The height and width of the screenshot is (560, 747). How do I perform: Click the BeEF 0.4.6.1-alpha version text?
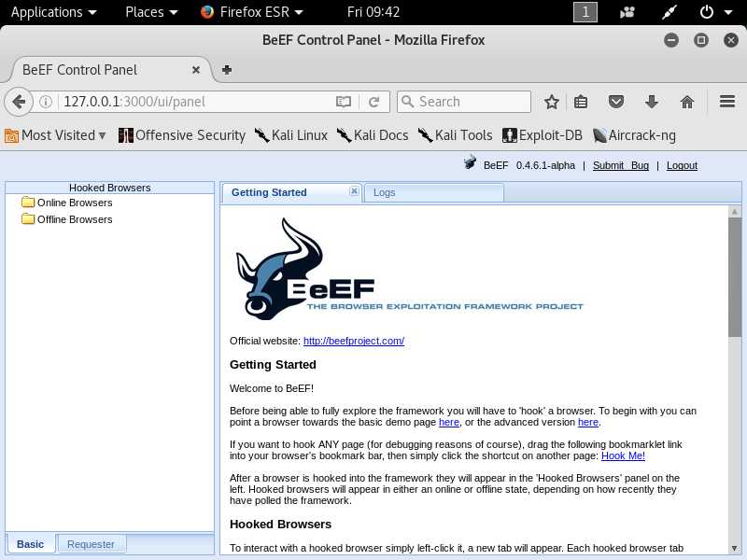pos(529,165)
